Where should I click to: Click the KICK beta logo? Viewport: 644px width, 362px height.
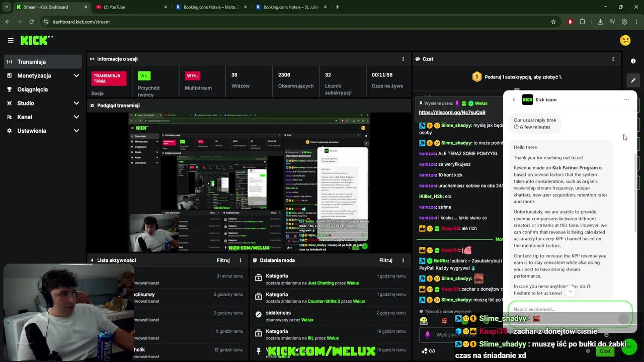pos(37,40)
